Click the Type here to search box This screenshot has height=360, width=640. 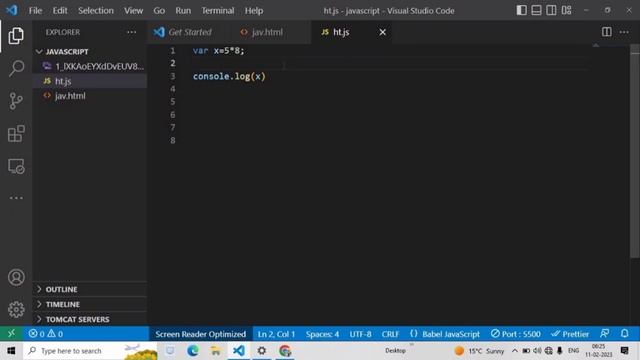(x=90, y=351)
